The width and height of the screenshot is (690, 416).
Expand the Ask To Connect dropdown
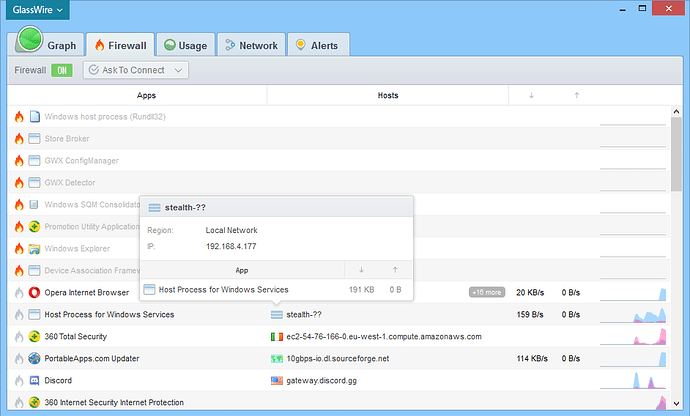(136, 70)
